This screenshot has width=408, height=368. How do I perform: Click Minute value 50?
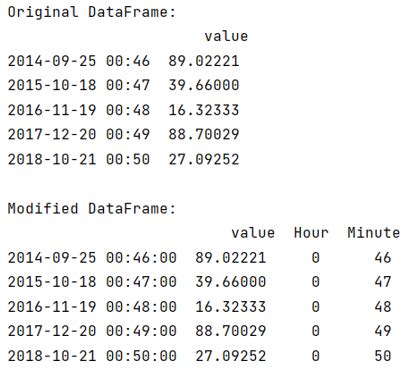pyautogui.click(x=383, y=356)
